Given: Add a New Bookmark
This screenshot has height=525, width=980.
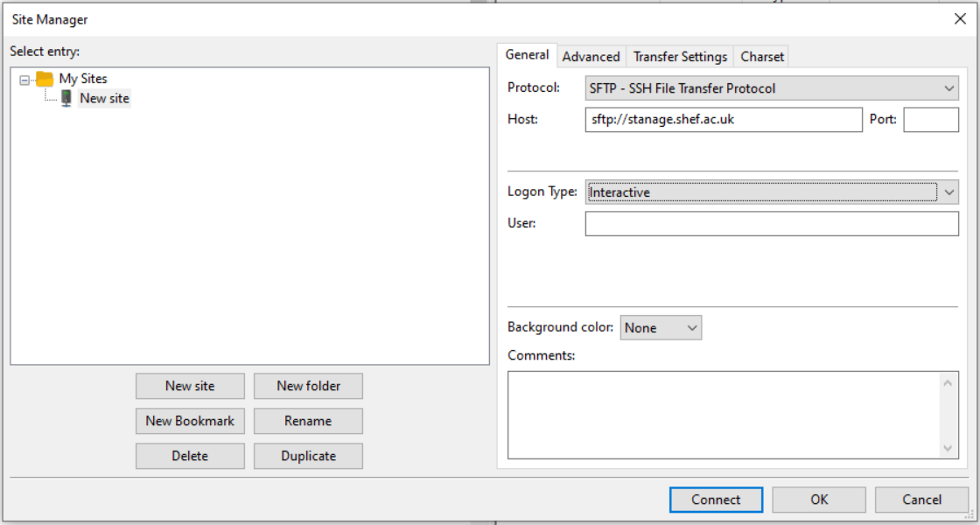Looking at the screenshot, I should click(x=190, y=421).
